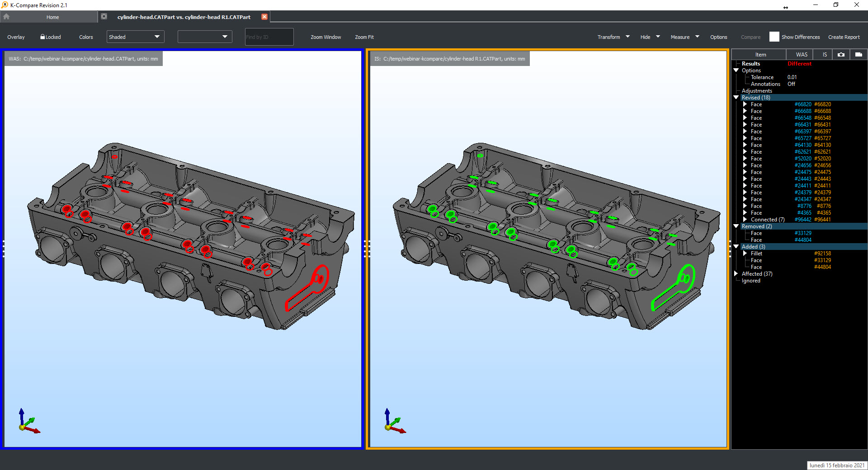The height and width of the screenshot is (470, 868).
Task: Select Face #66548 row
Action: click(799, 118)
